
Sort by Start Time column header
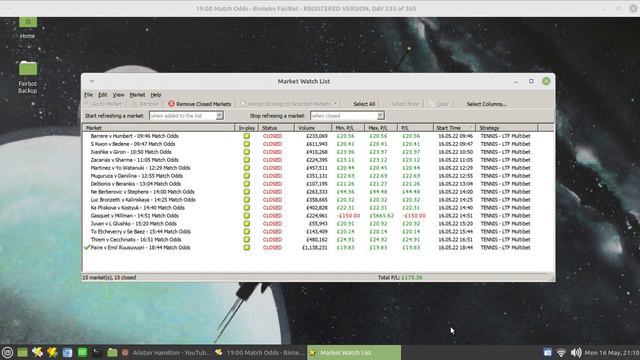point(455,128)
